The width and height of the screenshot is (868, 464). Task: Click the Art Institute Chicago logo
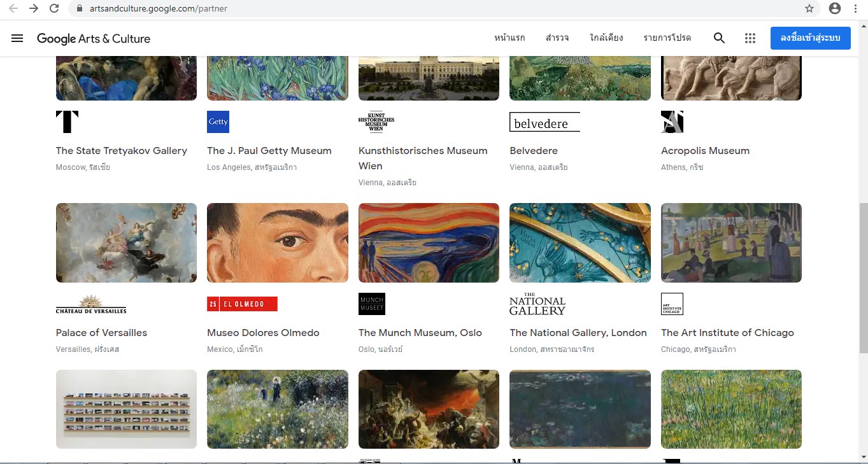coord(672,304)
